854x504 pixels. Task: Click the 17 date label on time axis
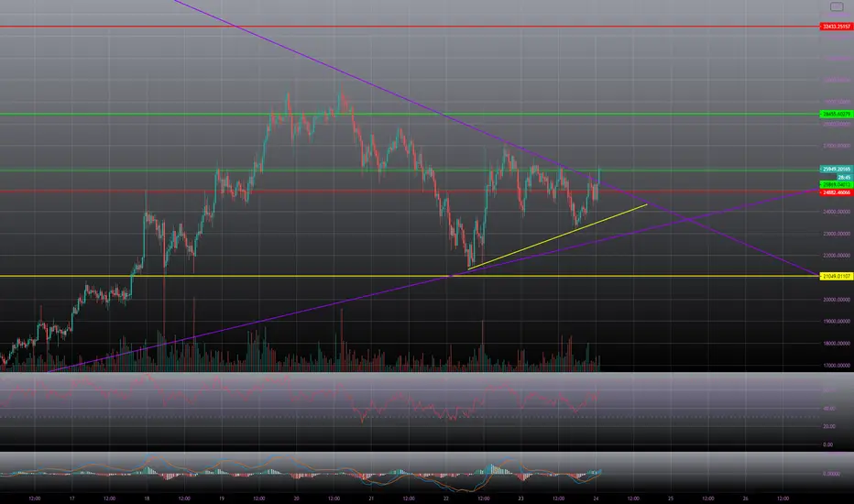click(x=71, y=498)
